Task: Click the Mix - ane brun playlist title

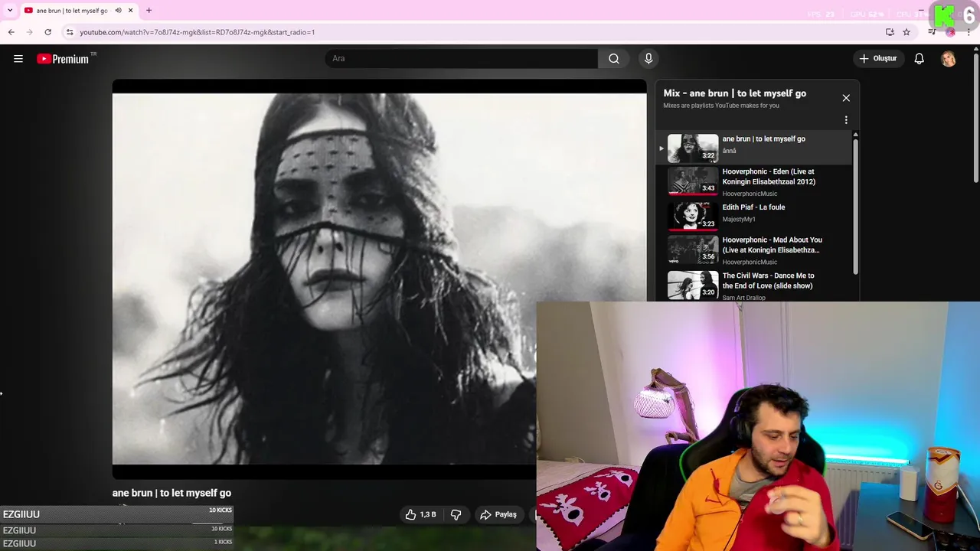Action: point(734,93)
